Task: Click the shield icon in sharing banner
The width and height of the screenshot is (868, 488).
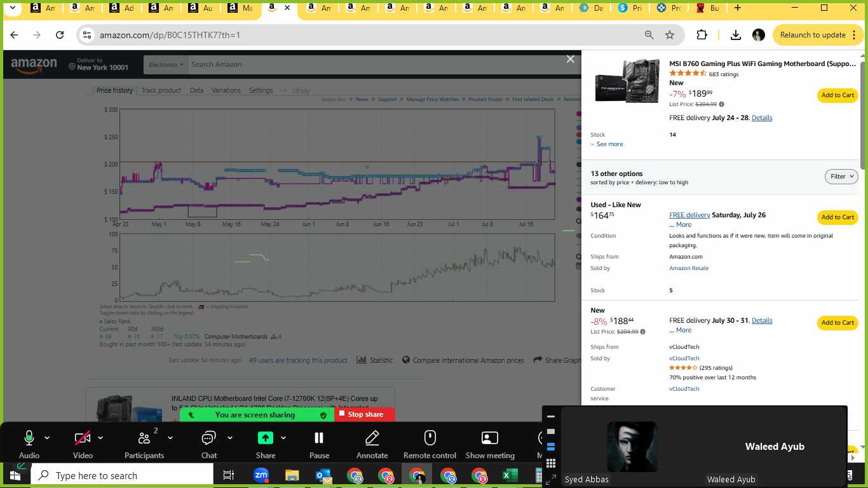Action: (323, 415)
